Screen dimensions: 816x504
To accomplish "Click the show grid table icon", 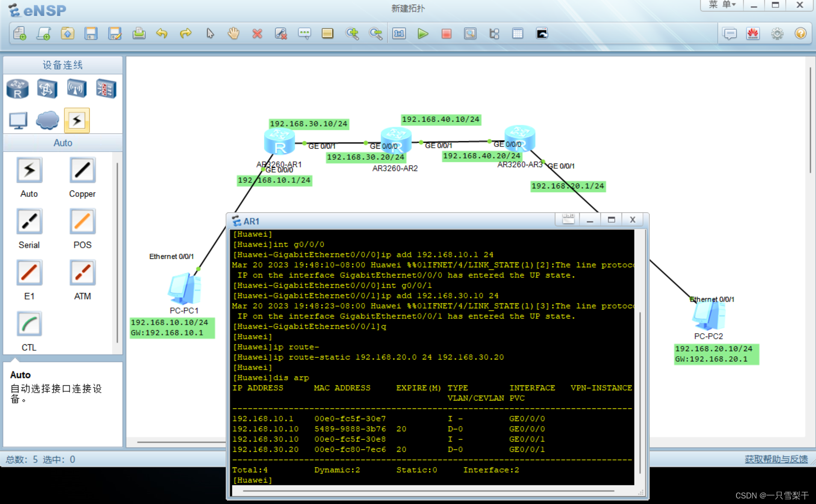I will [518, 33].
